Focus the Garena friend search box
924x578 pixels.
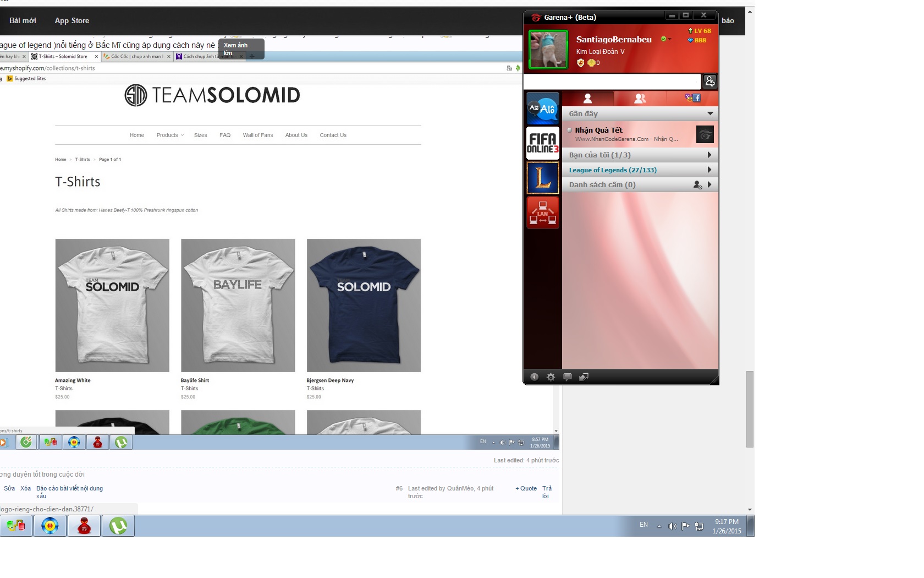[x=612, y=81]
